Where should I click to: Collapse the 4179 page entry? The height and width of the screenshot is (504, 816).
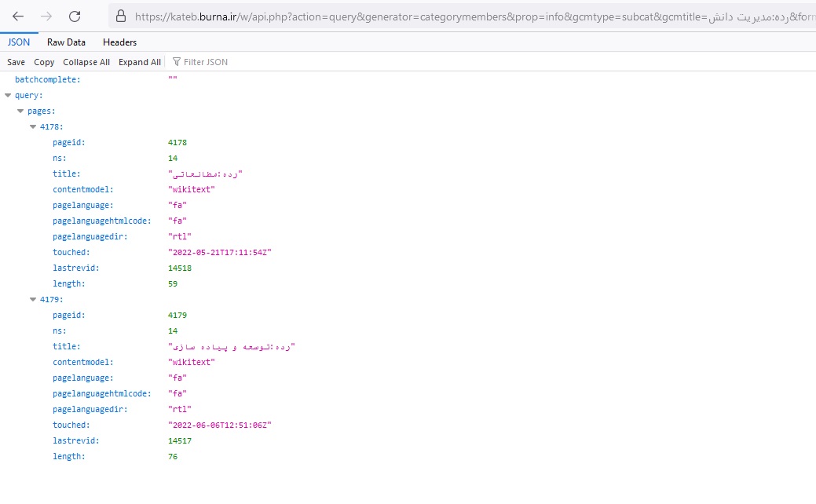33,300
